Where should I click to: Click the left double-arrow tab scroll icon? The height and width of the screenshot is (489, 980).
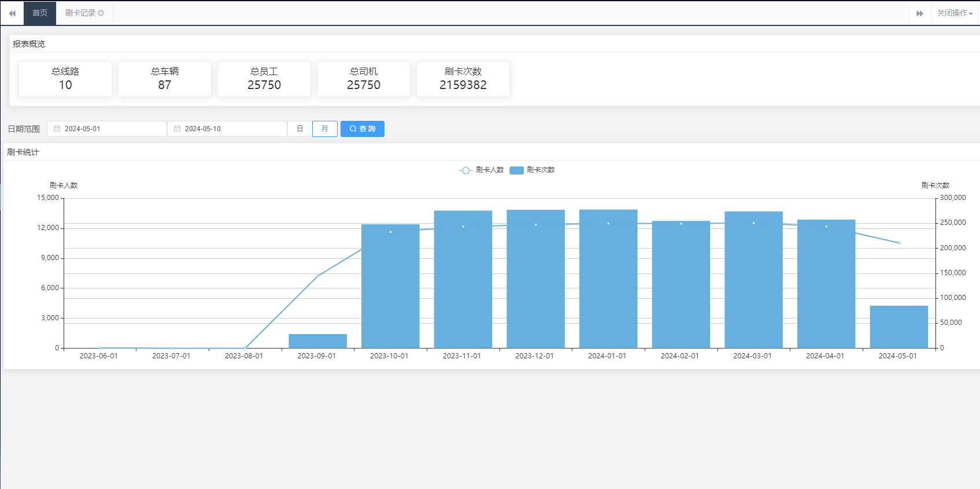(x=12, y=13)
